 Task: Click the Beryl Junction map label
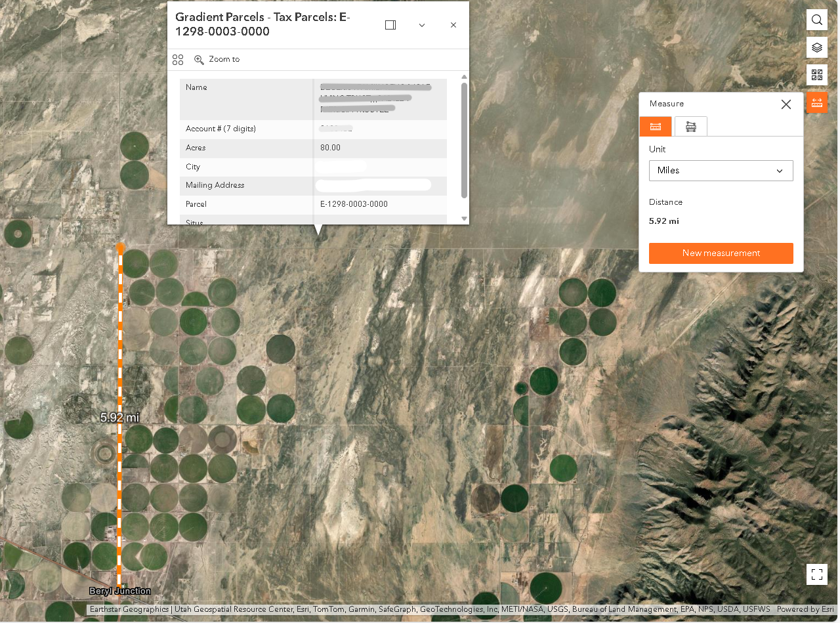click(x=120, y=591)
